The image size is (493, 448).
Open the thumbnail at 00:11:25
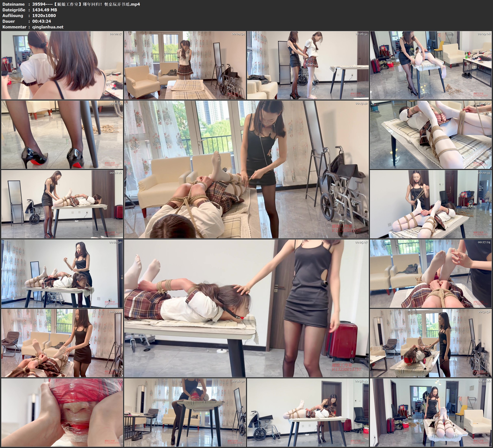62,134
